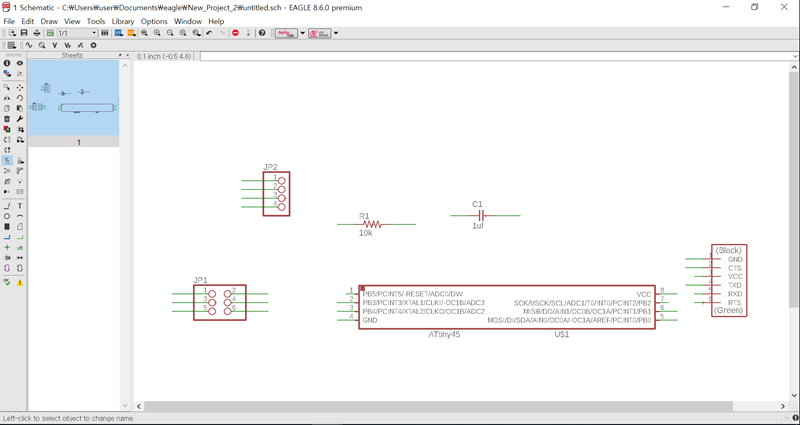Viewport: 800px width, 425px height.
Task: Click the Undo arrow icon
Action: click(209, 33)
